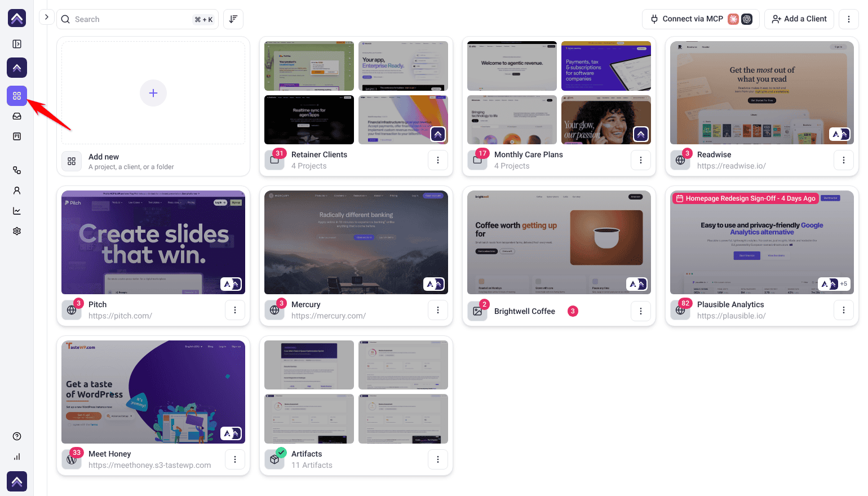Screen dimensions: 868x496
Task: Open Plausible Analytics three-dot menu
Action: [844, 310]
